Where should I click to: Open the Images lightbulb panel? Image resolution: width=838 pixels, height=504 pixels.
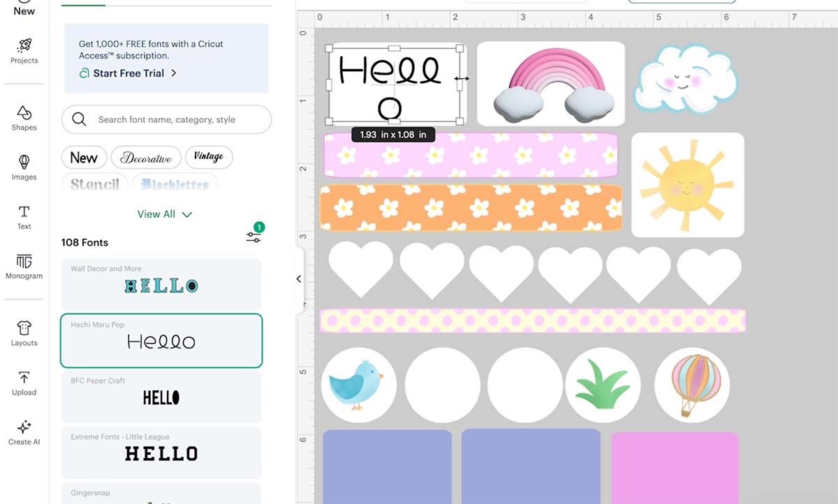24,168
